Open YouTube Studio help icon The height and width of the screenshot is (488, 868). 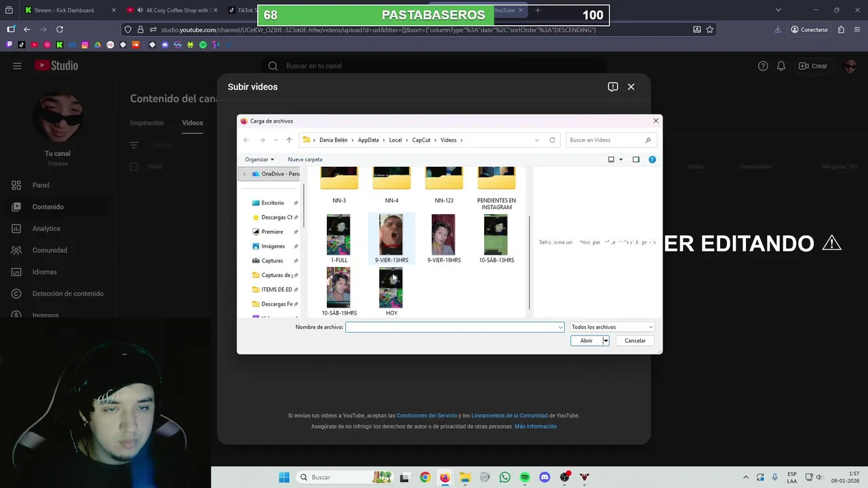[763, 66]
